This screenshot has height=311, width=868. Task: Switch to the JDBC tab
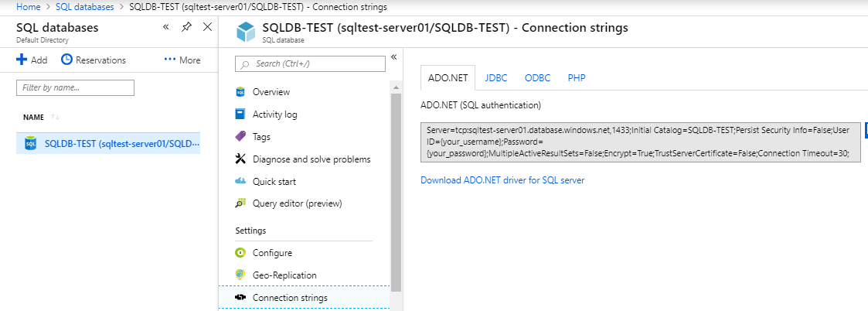click(x=496, y=78)
